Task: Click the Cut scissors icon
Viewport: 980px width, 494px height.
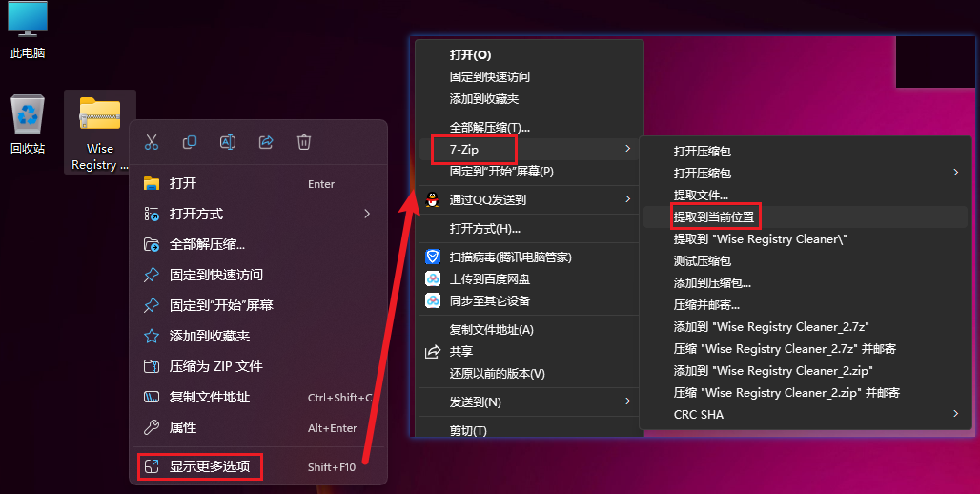Action: tap(152, 142)
